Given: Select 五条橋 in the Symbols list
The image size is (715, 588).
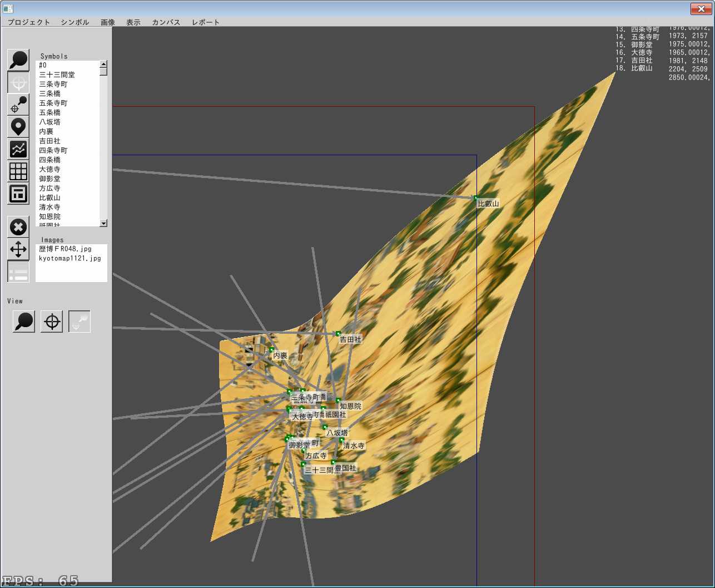Looking at the screenshot, I should pos(67,112).
